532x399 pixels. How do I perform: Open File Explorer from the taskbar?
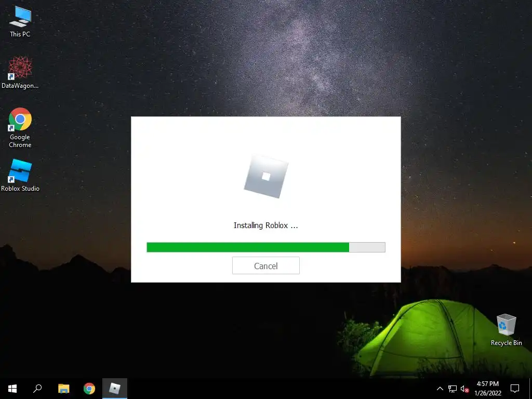coord(63,389)
